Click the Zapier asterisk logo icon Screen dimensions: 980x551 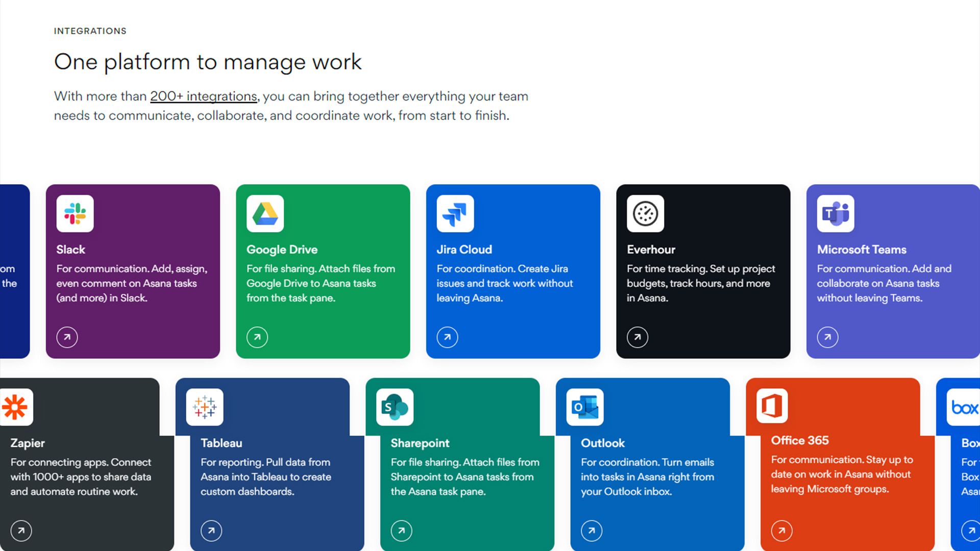click(x=15, y=407)
